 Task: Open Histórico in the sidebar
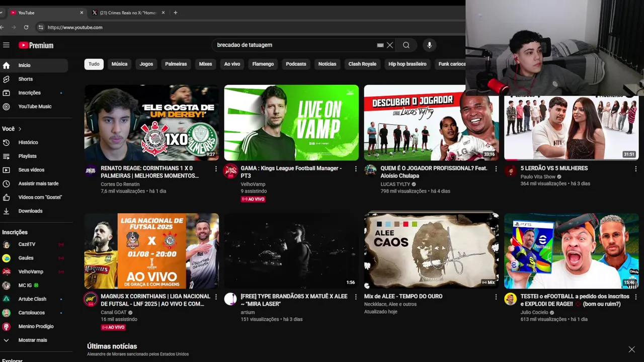(34, 142)
